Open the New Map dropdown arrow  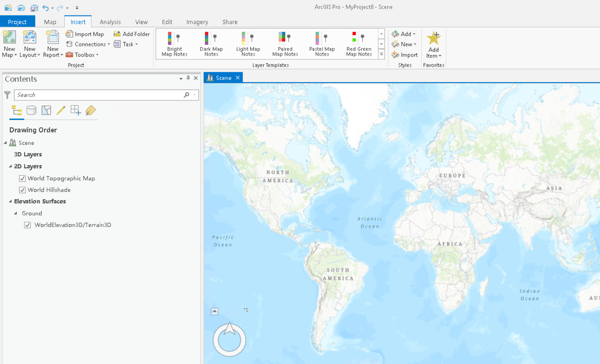coord(15,55)
